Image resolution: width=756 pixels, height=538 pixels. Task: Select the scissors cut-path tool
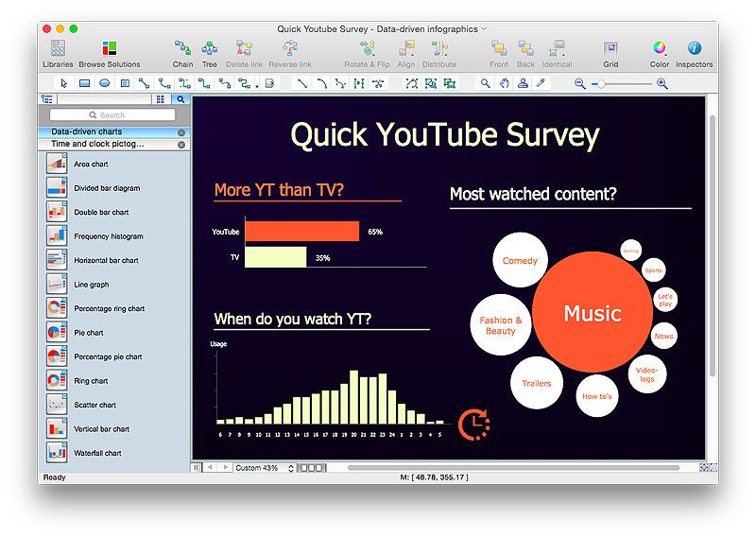point(379,83)
